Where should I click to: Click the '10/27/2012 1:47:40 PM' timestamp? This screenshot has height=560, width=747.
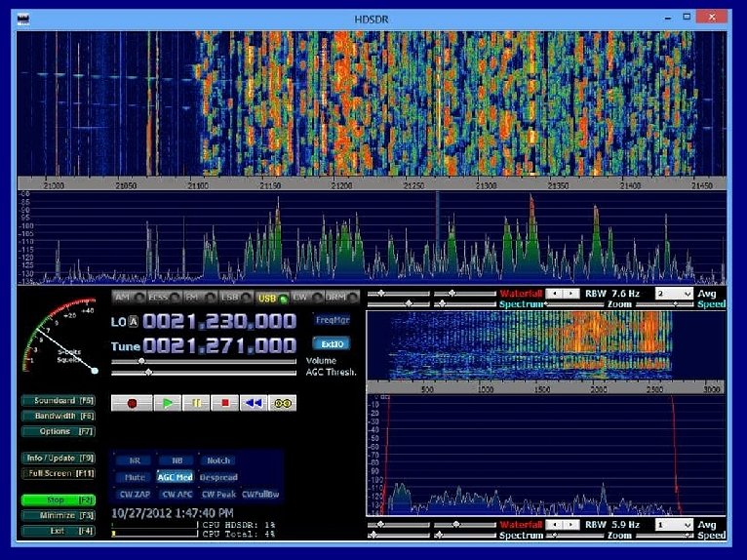(x=172, y=513)
